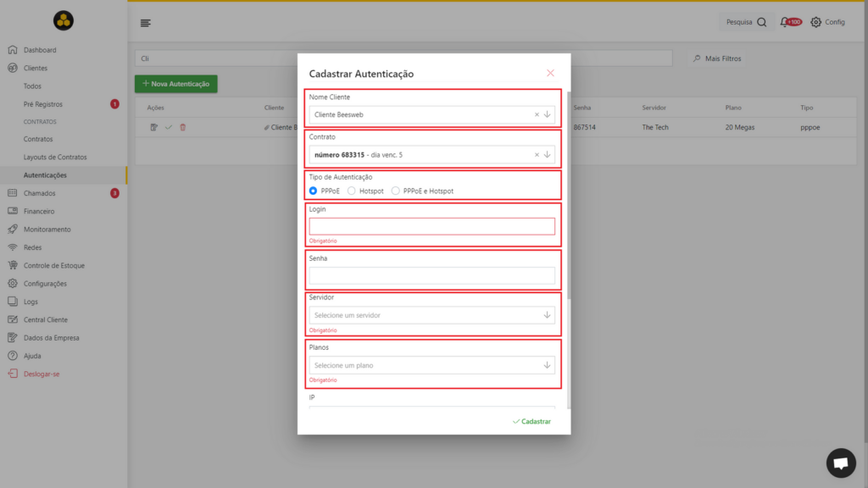Open the notifications bell icon
868x488 pixels.
784,22
